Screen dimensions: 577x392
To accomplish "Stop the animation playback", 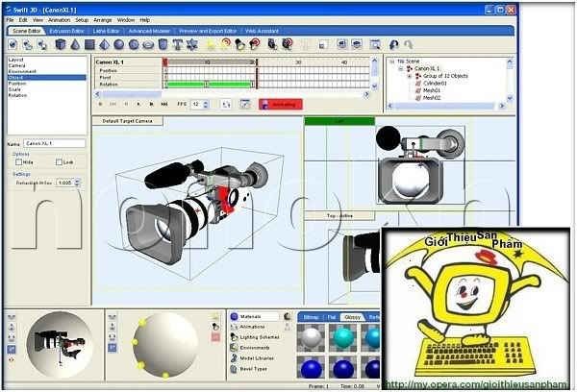I will click(100, 105).
